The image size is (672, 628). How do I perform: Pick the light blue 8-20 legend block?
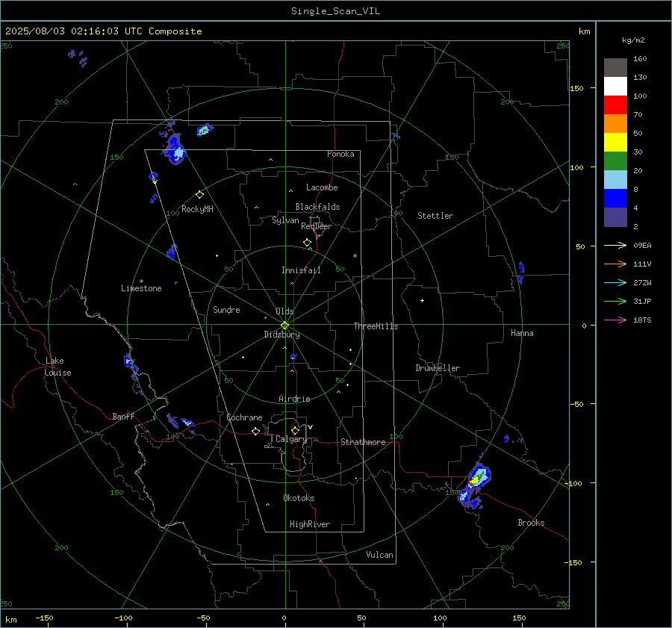[615, 180]
